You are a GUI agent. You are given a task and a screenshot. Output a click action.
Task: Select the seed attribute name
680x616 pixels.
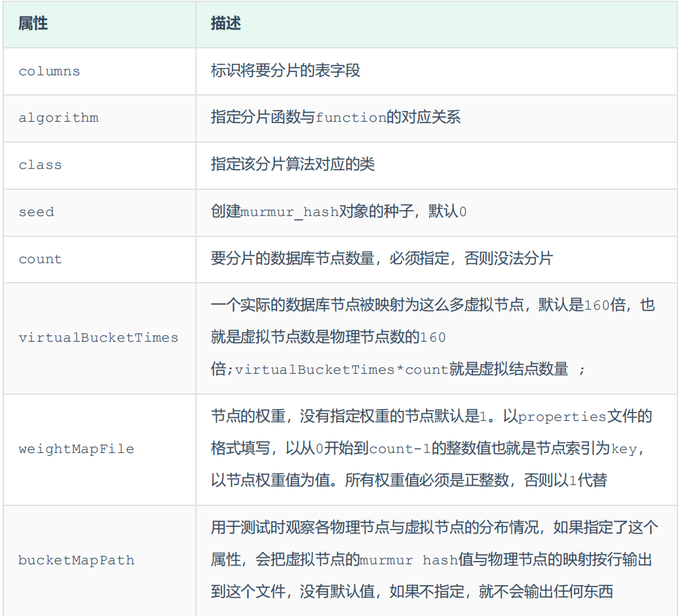coord(36,212)
